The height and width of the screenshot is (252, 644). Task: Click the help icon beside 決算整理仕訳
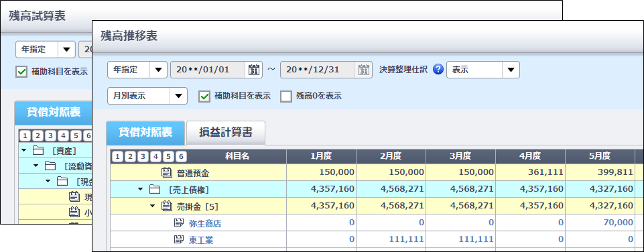[438, 70]
